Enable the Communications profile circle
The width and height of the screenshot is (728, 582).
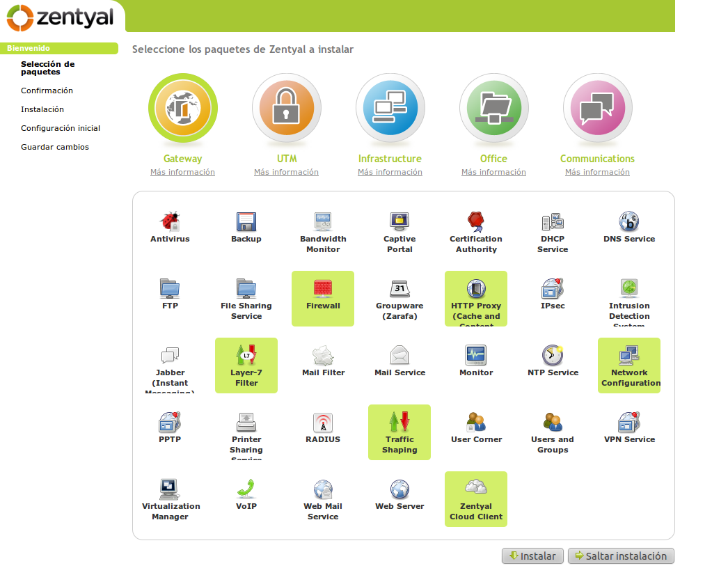tap(598, 108)
